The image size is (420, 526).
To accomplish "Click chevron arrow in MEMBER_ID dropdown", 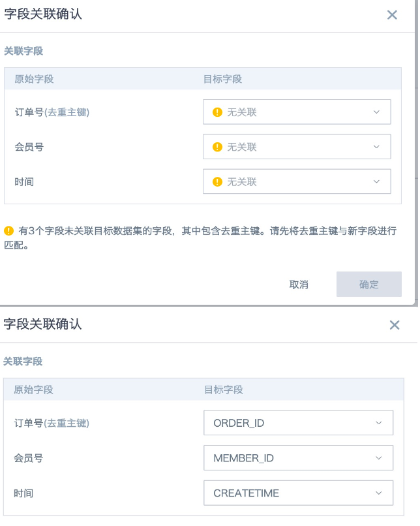I will [x=378, y=458].
